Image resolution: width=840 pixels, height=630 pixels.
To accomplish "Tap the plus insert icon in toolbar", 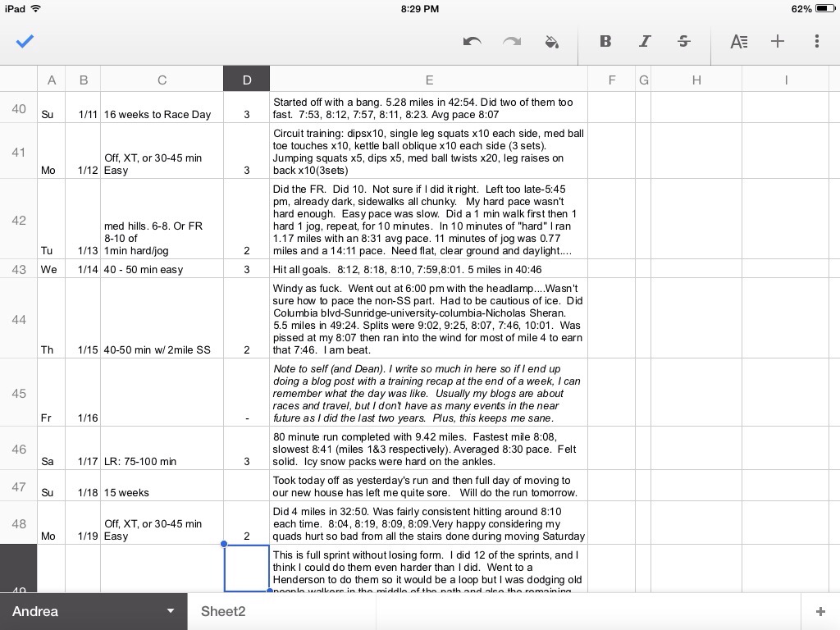I will tap(778, 41).
